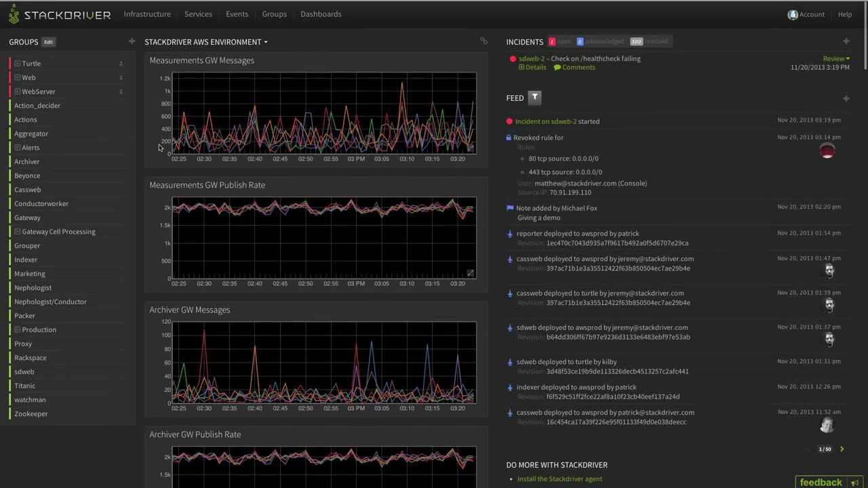Image resolution: width=868 pixels, height=488 pixels.
Task: Follow the Install the Stackdriver agent link
Action: (x=559, y=479)
